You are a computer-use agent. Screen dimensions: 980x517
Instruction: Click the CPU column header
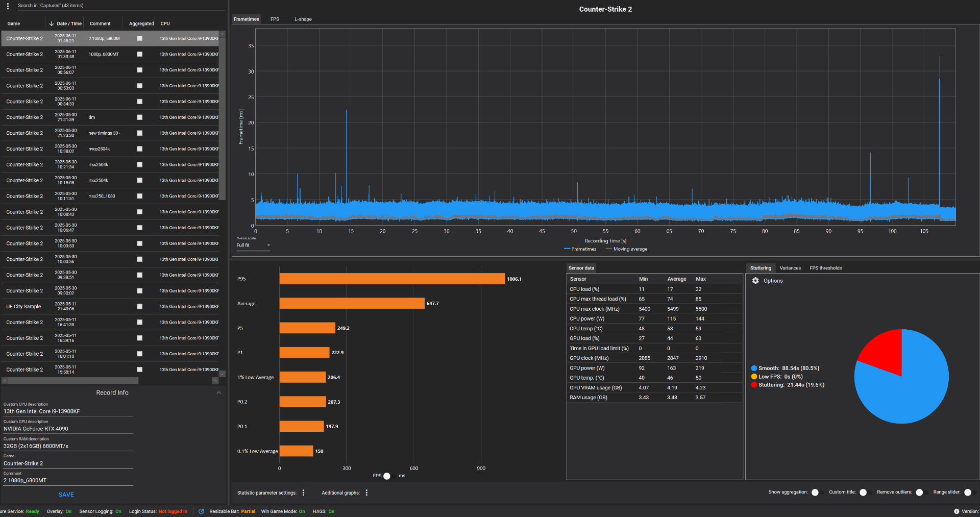pos(165,23)
